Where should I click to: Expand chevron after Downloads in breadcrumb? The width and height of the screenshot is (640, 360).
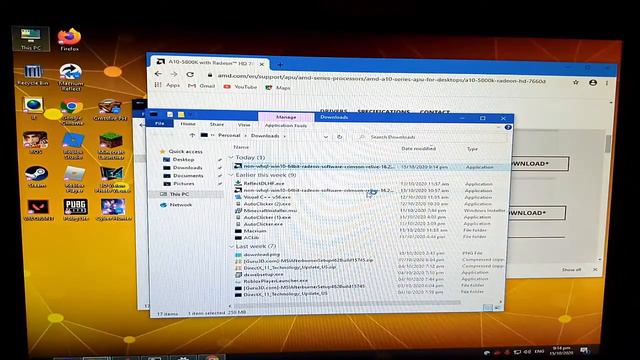[284, 136]
